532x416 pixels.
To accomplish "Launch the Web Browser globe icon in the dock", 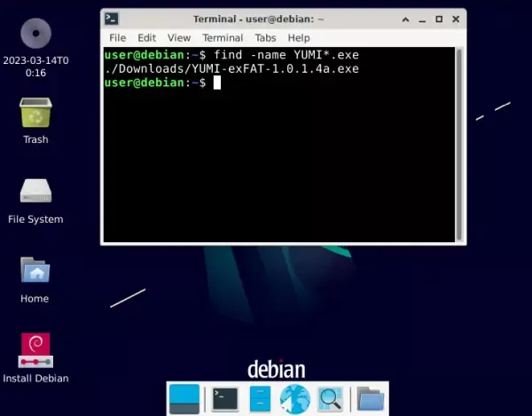I will (x=294, y=399).
